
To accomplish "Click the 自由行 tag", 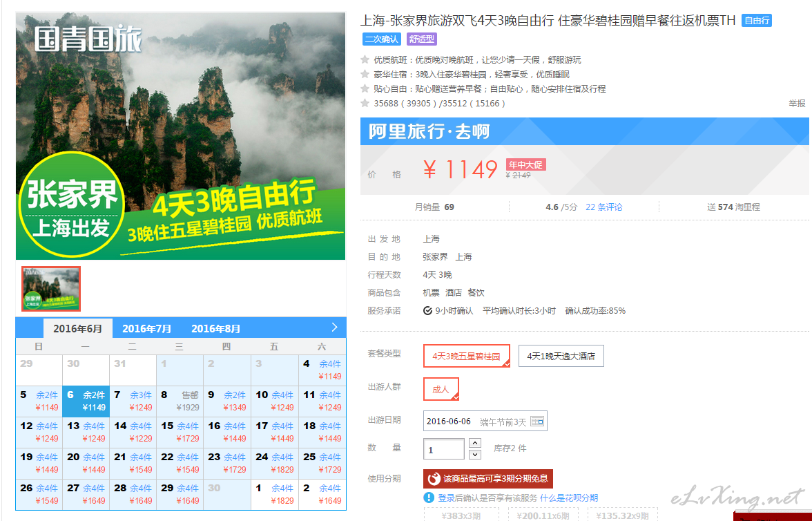I will [757, 21].
